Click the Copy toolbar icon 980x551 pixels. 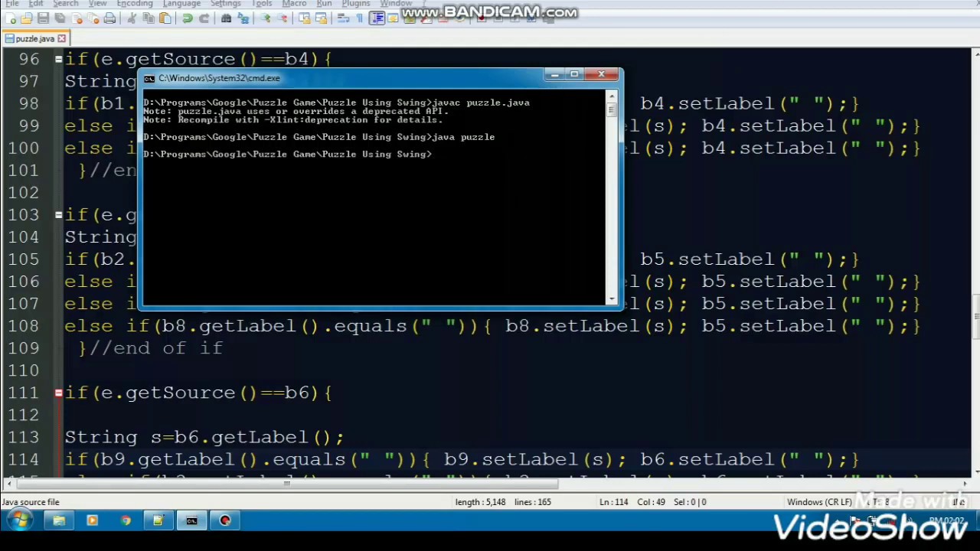(x=149, y=18)
